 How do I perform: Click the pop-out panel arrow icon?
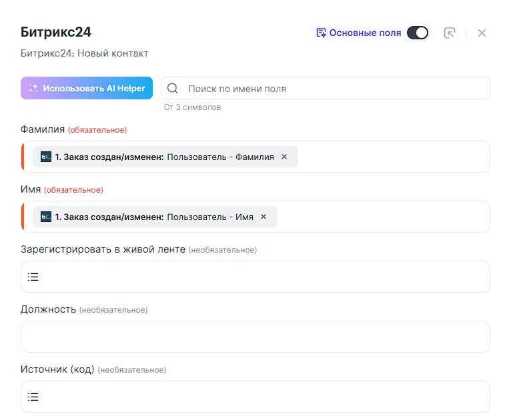(x=450, y=33)
